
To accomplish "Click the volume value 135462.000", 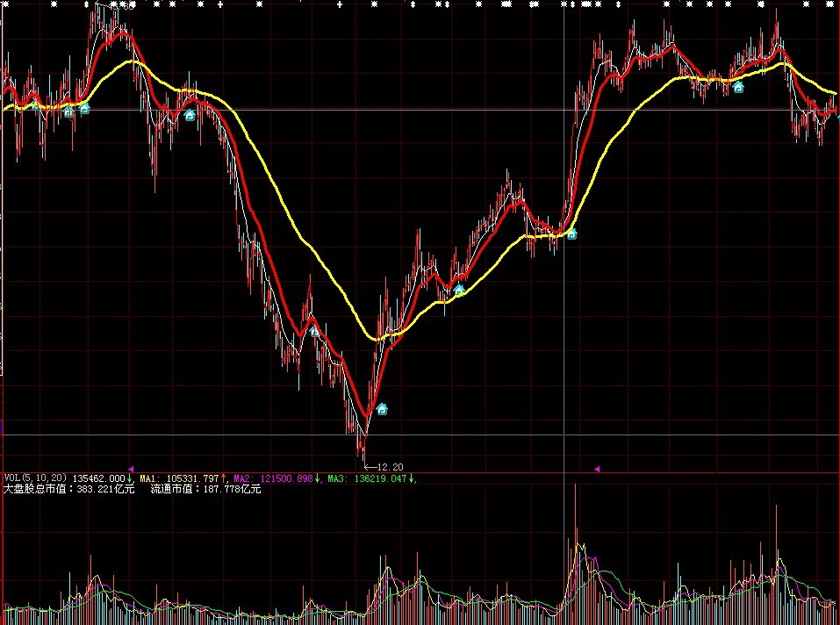I will tap(98, 478).
